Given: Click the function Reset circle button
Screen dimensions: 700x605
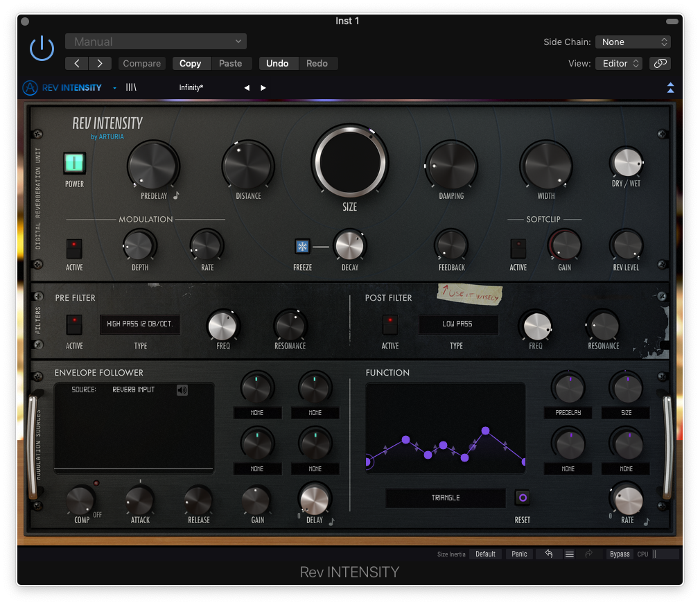Looking at the screenshot, I should pyautogui.click(x=523, y=498).
